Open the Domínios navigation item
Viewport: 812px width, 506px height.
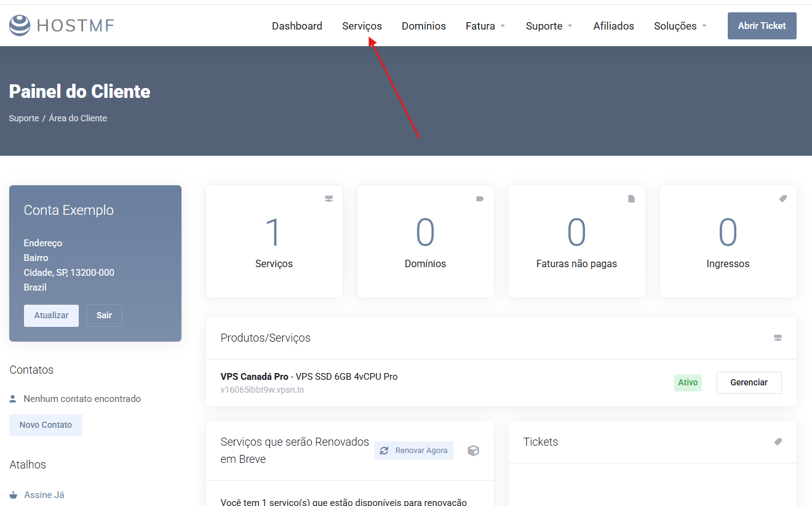424,26
